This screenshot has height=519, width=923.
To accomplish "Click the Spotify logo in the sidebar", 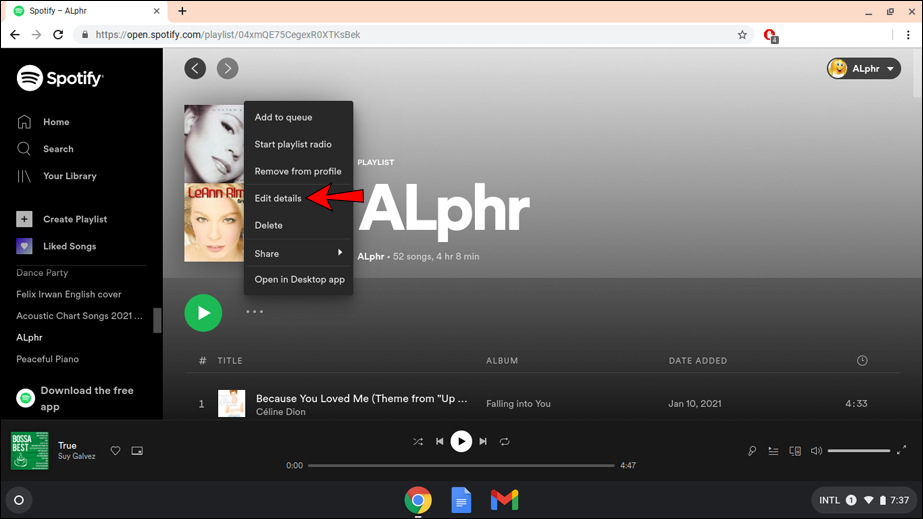I will coord(60,78).
